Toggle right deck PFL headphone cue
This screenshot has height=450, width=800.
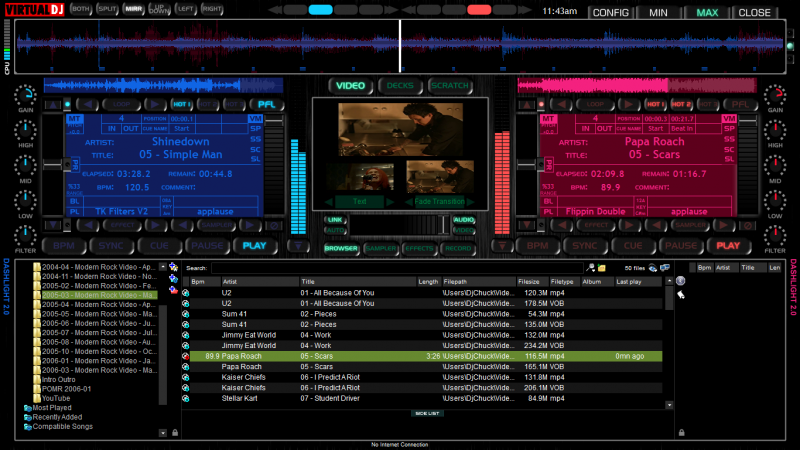pyautogui.click(x=740, y=104)
